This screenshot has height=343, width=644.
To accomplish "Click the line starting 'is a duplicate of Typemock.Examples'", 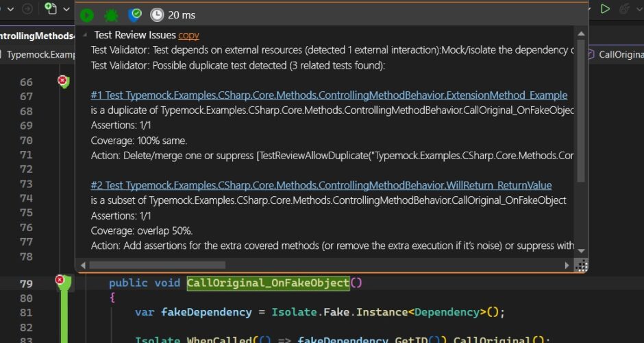I will pos(332,110).
